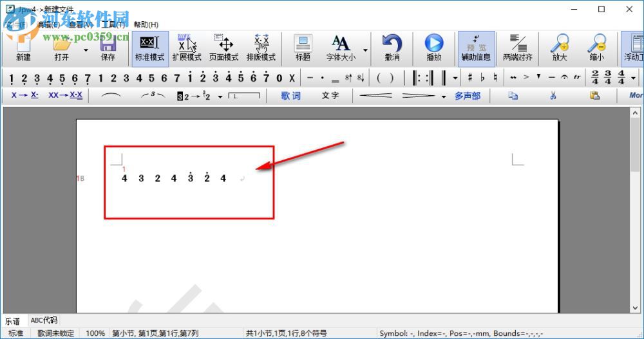Paste with the clipboard icon
Screen dimensions: 644x339
[594, 96]
